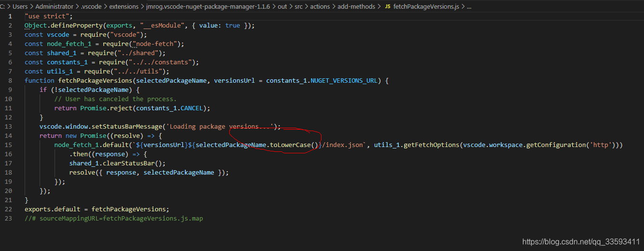Click utils_1 declaration on line 7

pyautogui.click(x=60, y=71)
